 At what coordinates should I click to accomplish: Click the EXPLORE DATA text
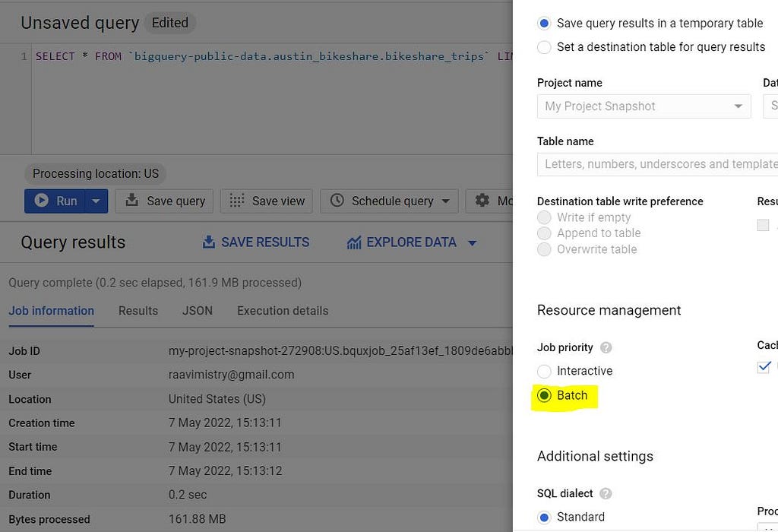(x=411, y=242)
